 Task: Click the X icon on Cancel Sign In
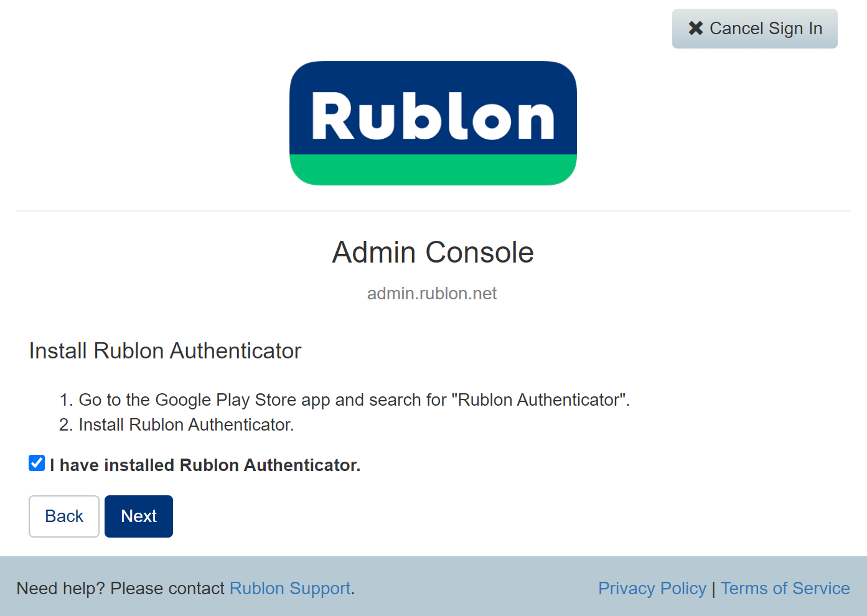coord(695,29)
